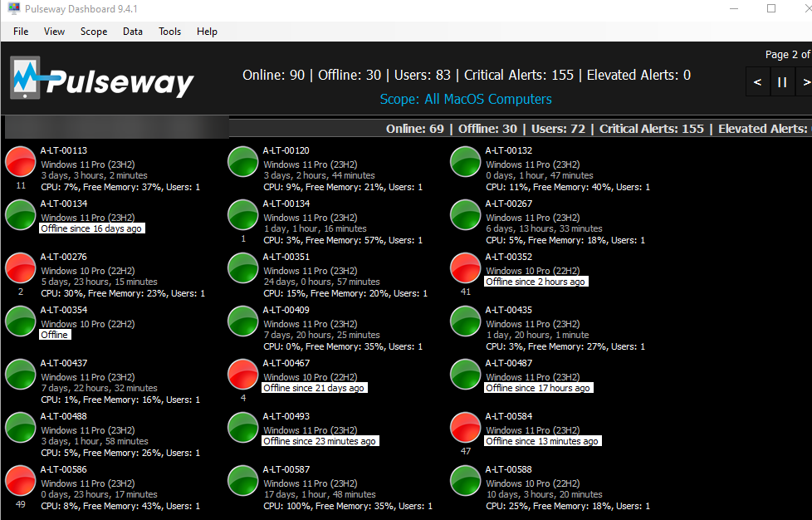This screenshot has height=520, width=812.
Task: Click the "Offline" label under A-LT-00354
Action: tap(55, 335)
